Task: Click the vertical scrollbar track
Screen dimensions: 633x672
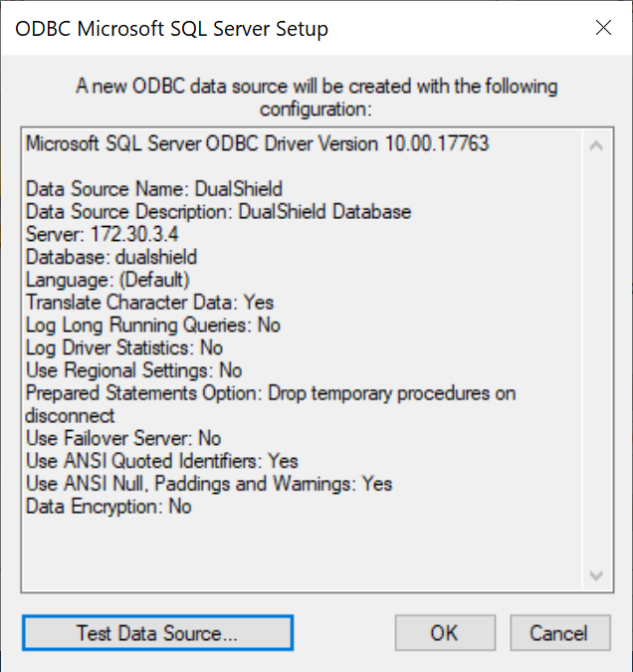Action: (596, 358)
